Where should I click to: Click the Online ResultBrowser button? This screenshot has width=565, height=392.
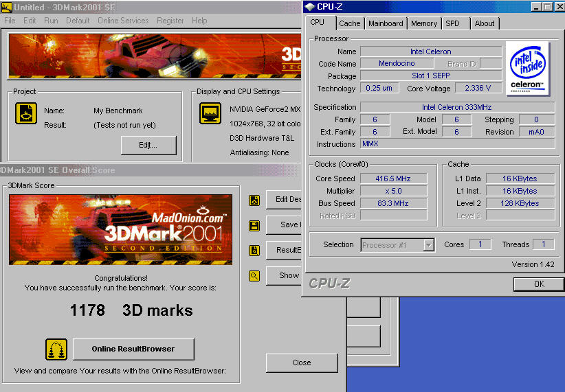click(x=133, y=349)
